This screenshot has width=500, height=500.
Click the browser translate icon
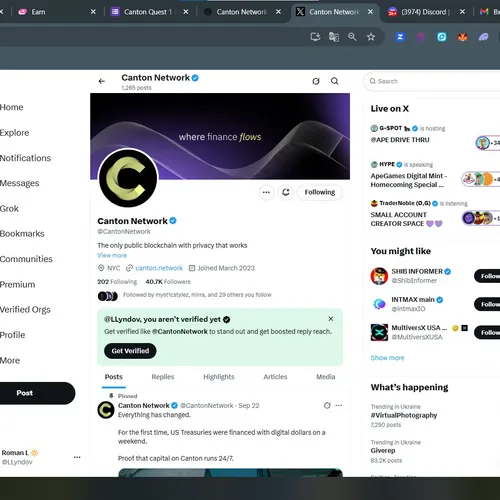coord(334,37)
